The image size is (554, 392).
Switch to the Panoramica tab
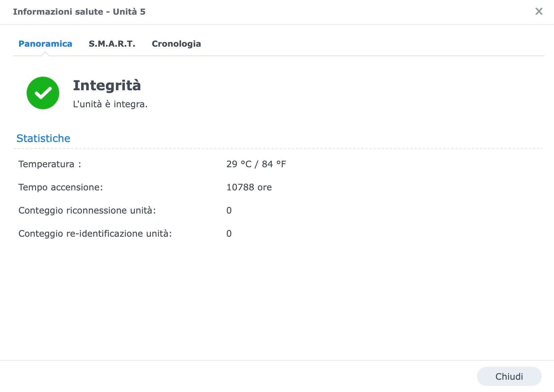pyautogui.click(x=45, y=44)
